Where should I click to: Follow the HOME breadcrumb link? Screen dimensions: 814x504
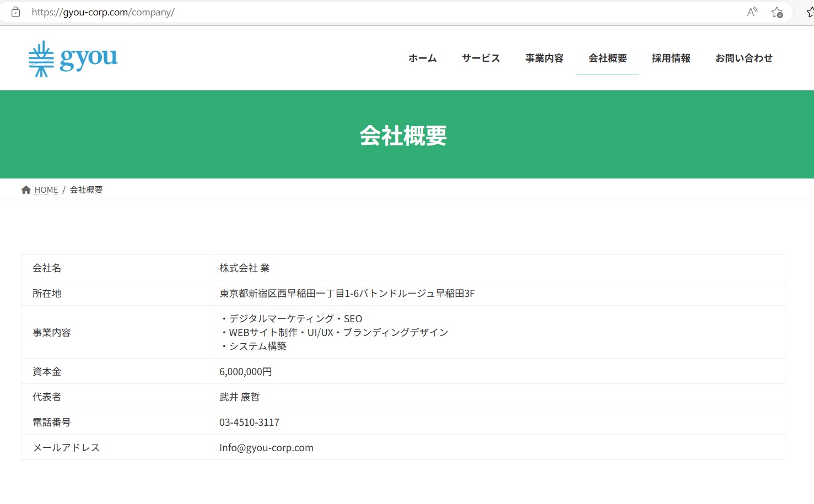pyautogui.click(x=46, y=190)
